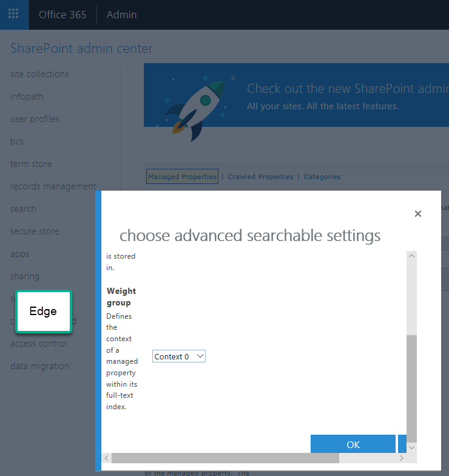The width and height of the screenshot is (449, 476).
Task: Click the horizontal scroll left arrow
Action: (107, 458)
